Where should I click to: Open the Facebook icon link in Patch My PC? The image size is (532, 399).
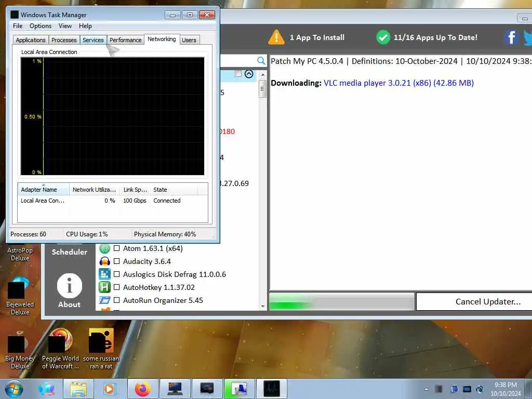tap(511, 37)
